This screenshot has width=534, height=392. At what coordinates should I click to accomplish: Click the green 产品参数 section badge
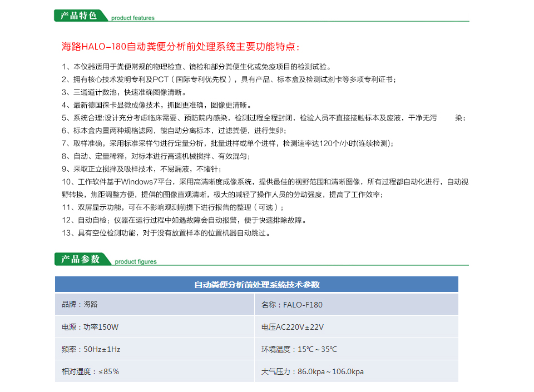[81, 259]
